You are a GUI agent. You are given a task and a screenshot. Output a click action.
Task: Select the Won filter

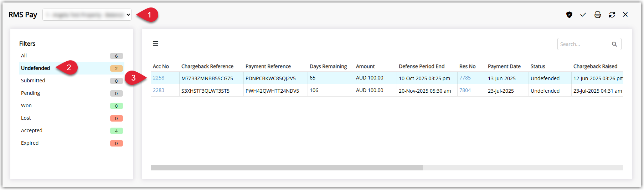71,106
